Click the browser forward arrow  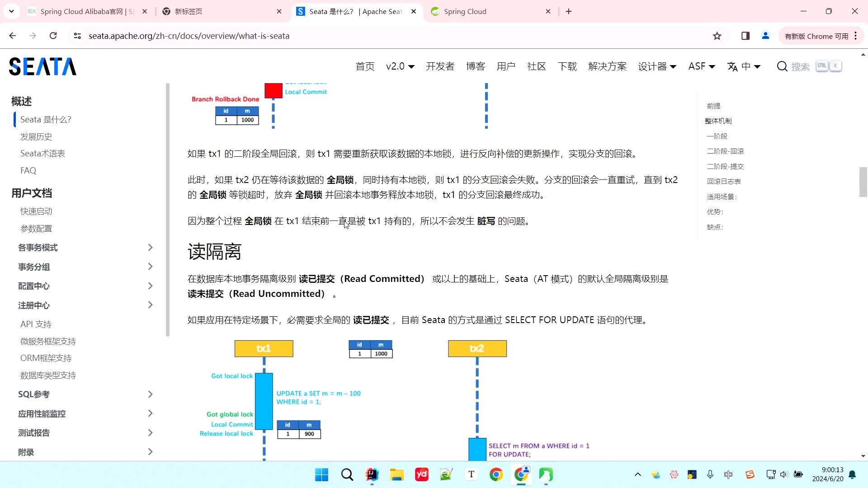[x=33, y=36]
